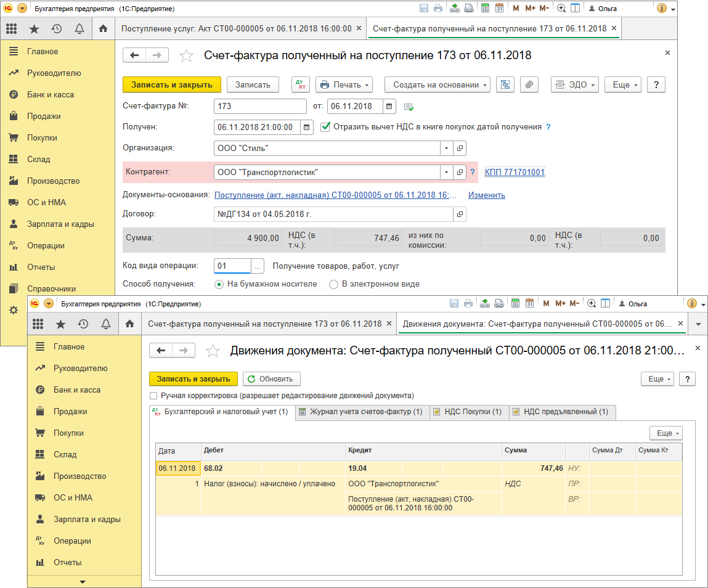Screen dimensions: 708x588
Task: Click the Обновить button
Action: tap(272, 379)
